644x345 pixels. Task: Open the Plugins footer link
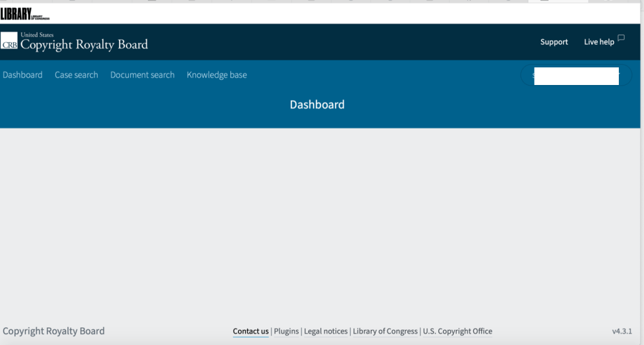coord(286,331)
